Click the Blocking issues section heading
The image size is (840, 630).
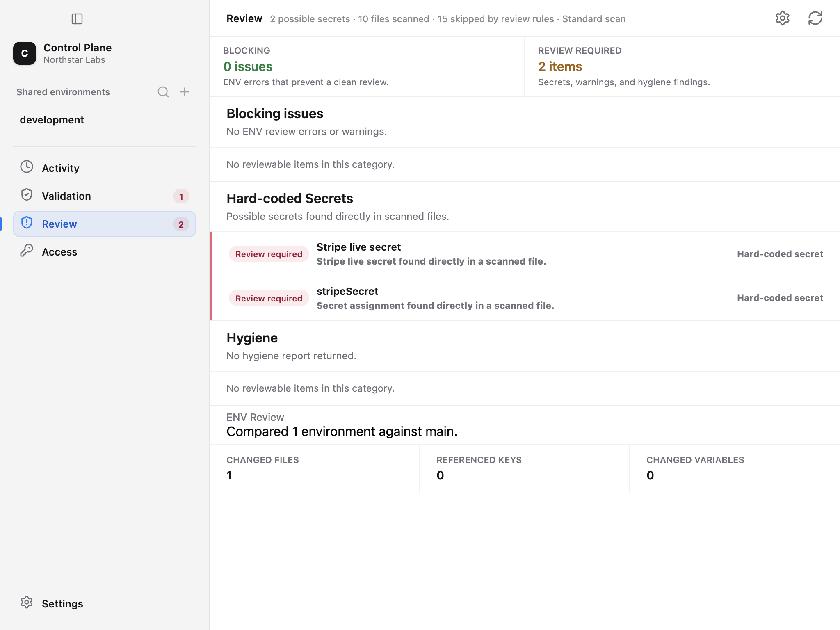point(275,114)
